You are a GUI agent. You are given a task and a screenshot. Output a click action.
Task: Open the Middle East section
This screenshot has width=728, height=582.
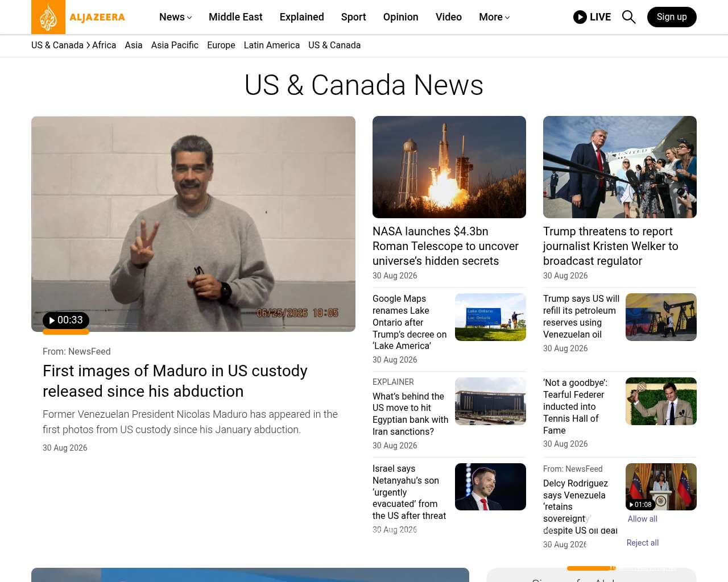(235, 17)
